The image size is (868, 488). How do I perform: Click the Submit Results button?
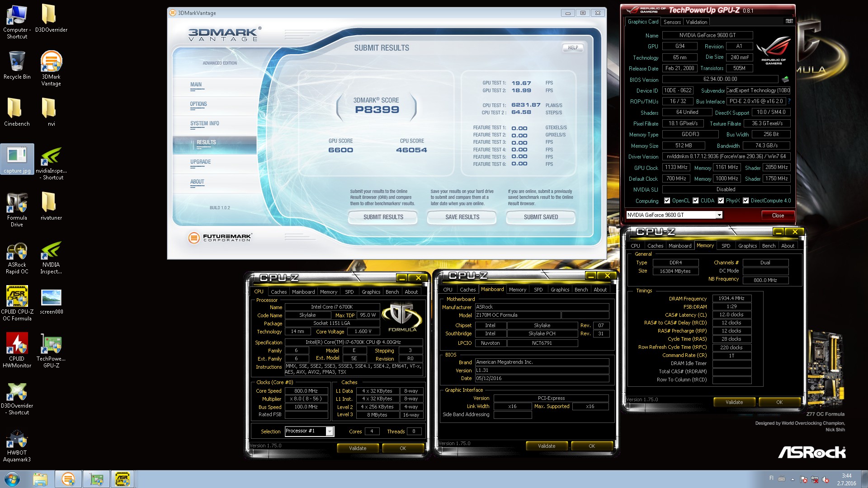[x=383, y=217]
